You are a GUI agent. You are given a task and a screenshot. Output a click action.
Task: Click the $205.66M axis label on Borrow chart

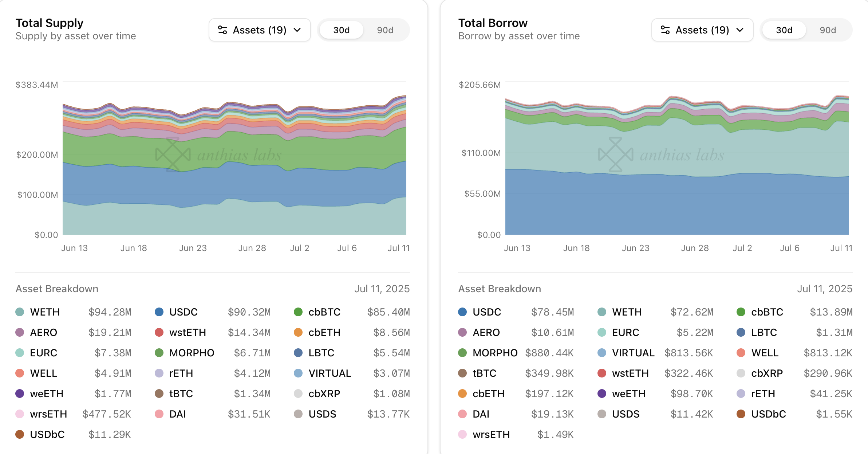click(x=480, y=85)
